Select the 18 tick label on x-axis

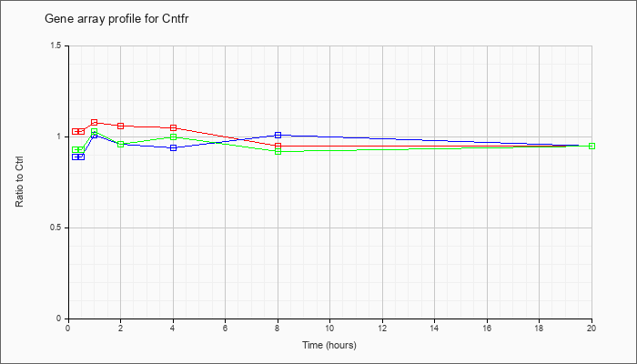(540, 329)
